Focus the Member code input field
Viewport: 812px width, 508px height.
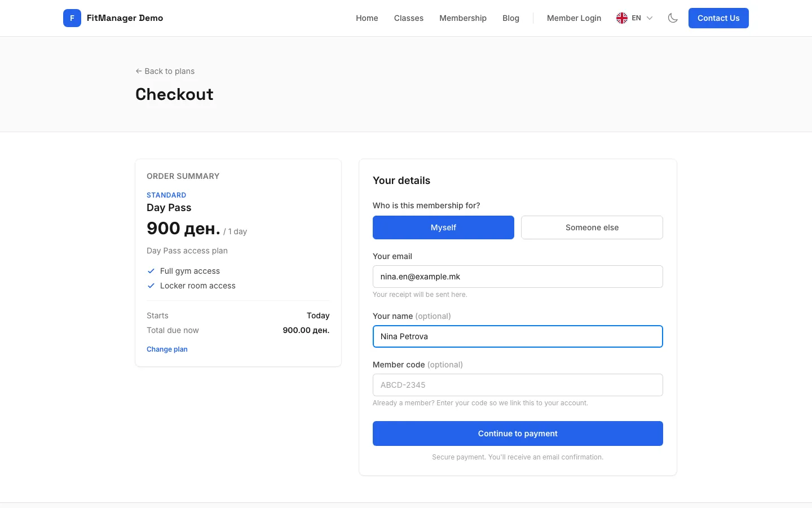point(518,385)
